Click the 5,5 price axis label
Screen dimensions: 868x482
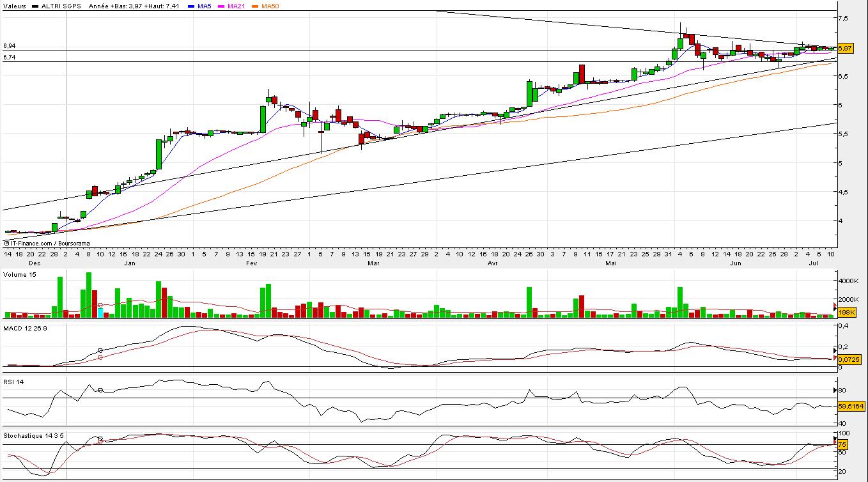(844, 134)
